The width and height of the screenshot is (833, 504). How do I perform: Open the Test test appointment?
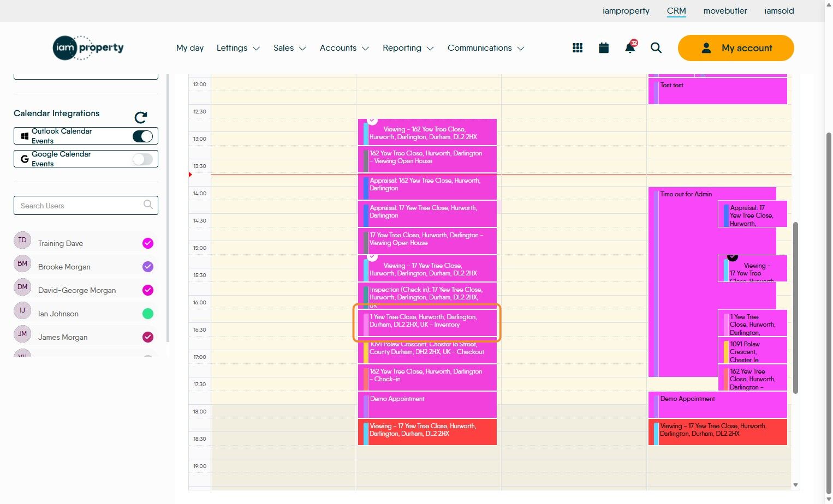[x=718, y=91]
